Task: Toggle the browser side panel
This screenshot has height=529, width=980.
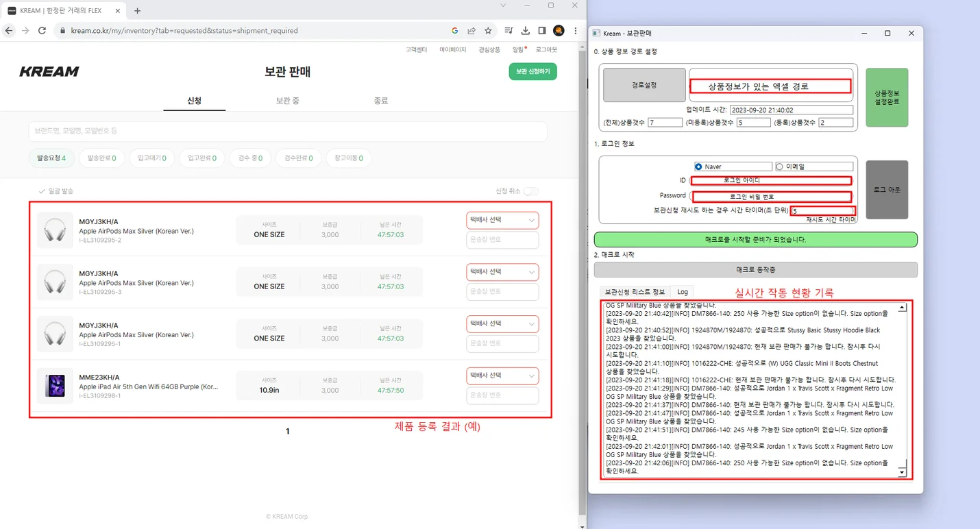Action: tap(541, 31)
